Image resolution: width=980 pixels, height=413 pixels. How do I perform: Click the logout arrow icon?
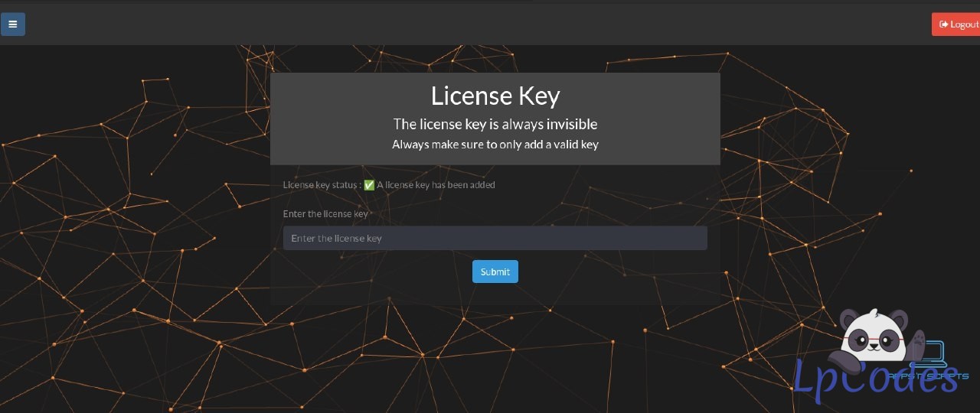coord(943,24)
